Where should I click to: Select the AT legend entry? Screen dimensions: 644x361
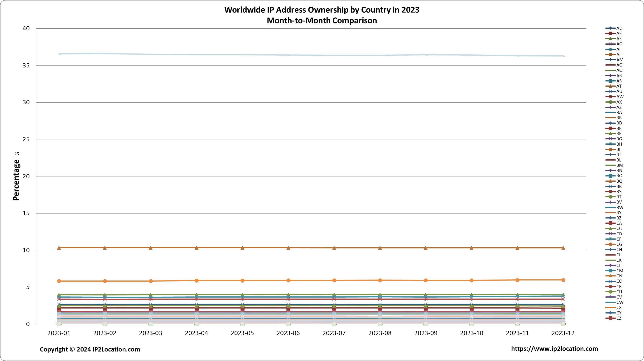click(614, 86)
